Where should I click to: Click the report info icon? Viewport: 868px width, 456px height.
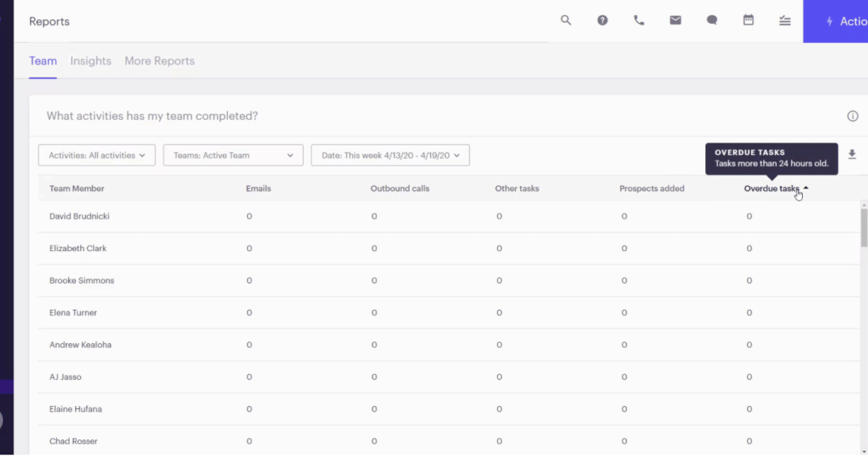pyautogui.click(x=852, y=116)
